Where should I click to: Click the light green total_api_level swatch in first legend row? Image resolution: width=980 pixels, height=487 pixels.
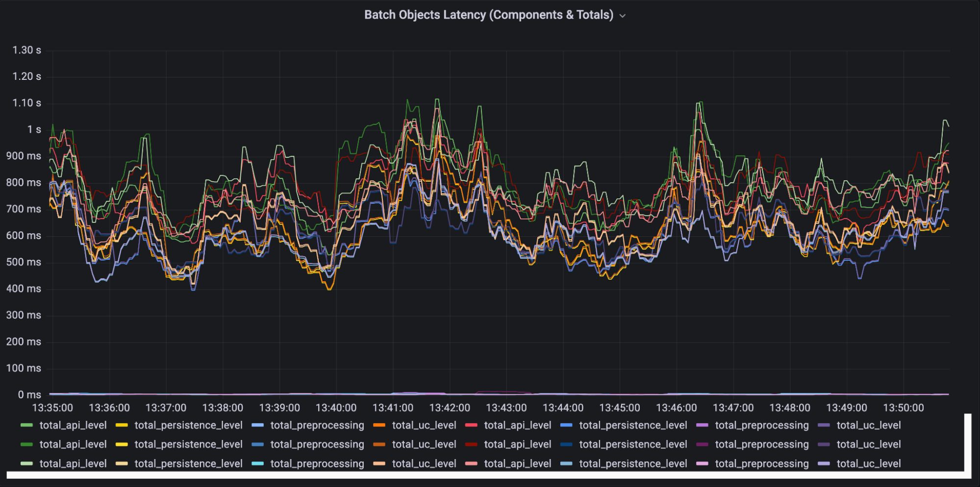point(26,425)
